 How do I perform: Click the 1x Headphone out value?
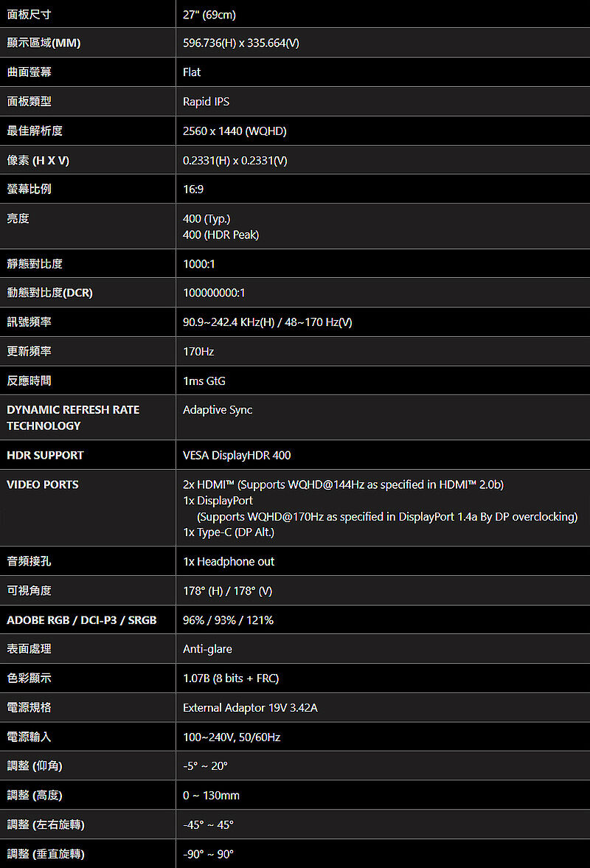pyautogui.click(x=229, y=561)
